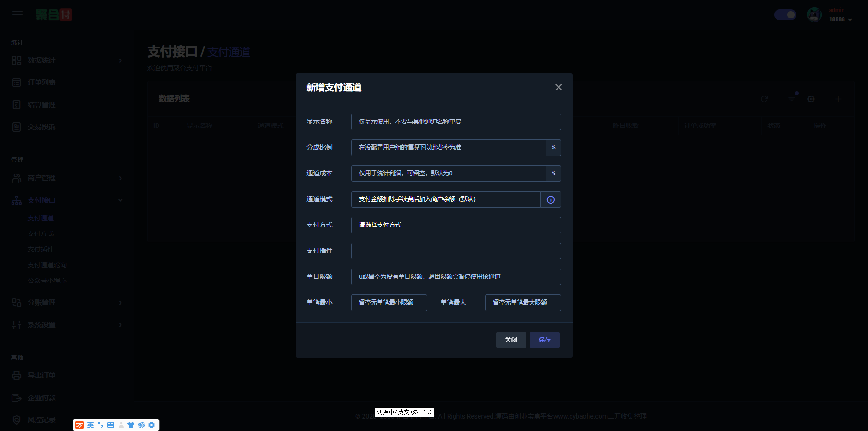
Task: Open the hamburger menu to collapse the sidebar
Action: 18,15
